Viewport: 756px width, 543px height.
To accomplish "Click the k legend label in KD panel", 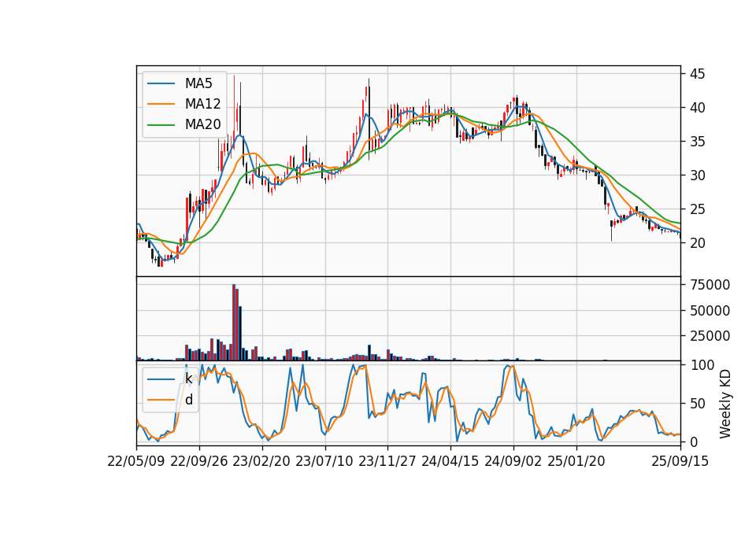I will click(188, 379).
